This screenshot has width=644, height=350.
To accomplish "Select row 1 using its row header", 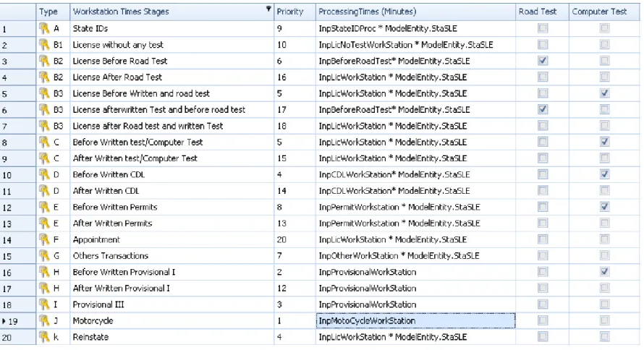I will [17, 29].
